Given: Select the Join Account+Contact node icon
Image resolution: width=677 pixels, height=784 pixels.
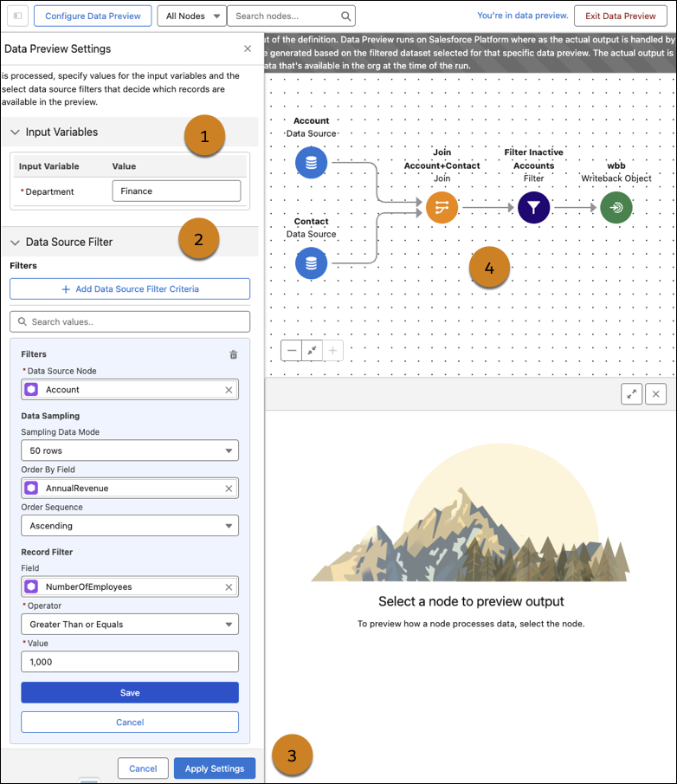Looking at the screenshot, I should [x=442, y=207].
